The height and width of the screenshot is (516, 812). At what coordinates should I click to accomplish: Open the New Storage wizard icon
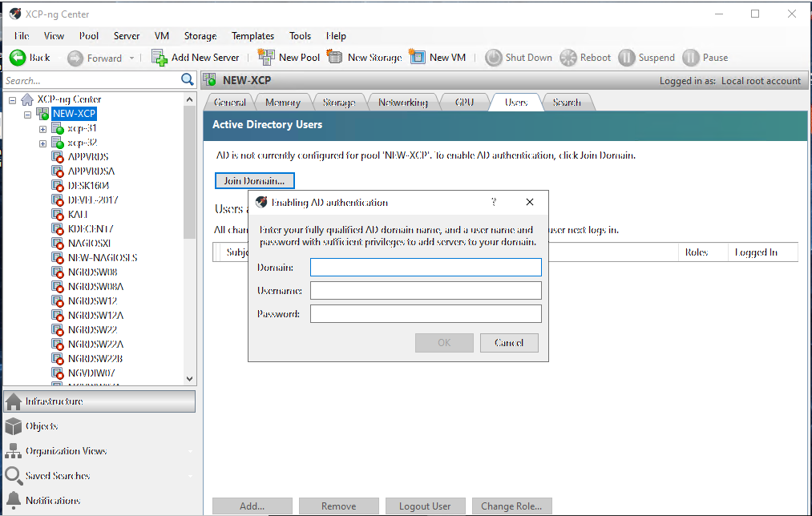[x=335, y=58]
